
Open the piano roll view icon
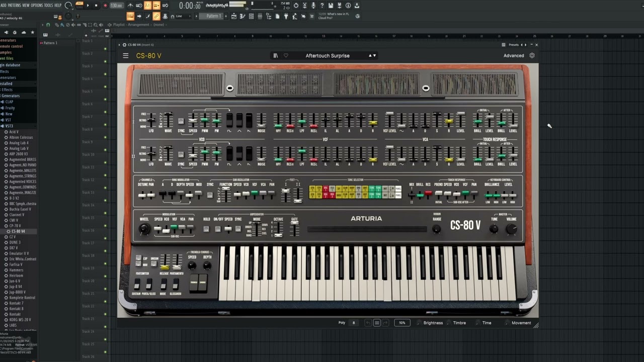(244, 16)
